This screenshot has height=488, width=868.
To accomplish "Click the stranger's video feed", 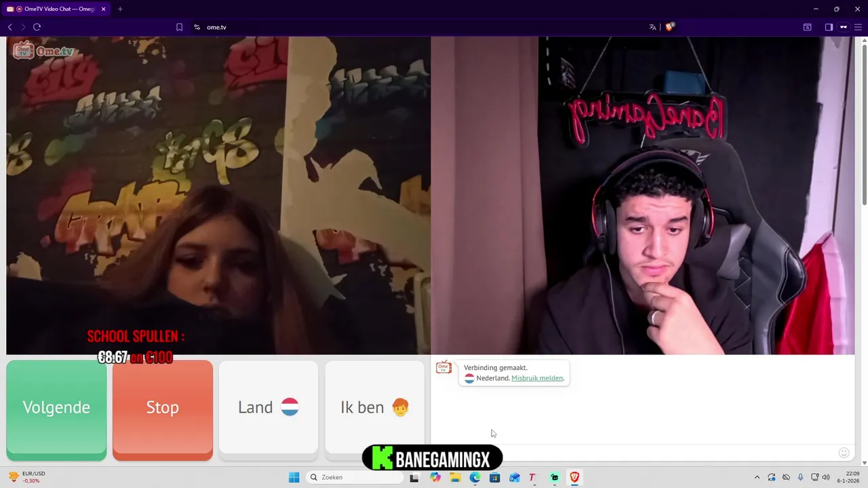I will pos(218,195).
